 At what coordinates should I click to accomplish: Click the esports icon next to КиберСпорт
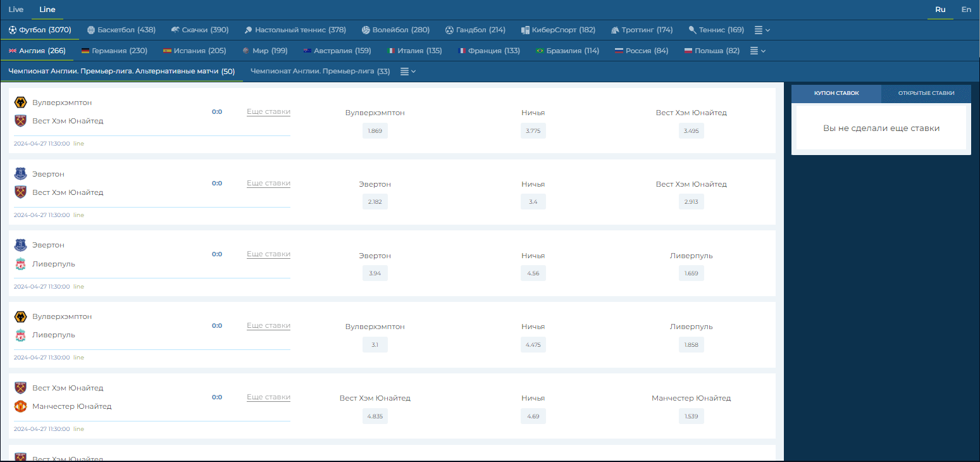[x=525, y=30]
